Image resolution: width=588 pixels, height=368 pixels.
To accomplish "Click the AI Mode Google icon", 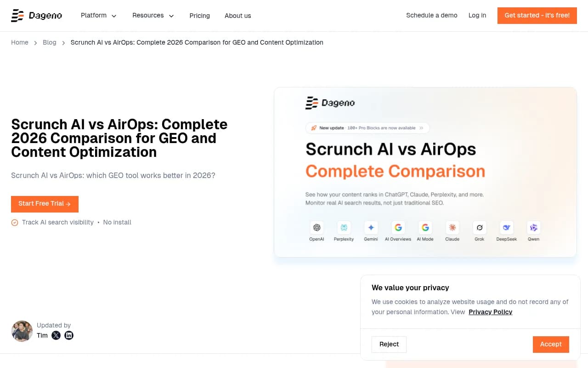I will [x=425, y=227].
